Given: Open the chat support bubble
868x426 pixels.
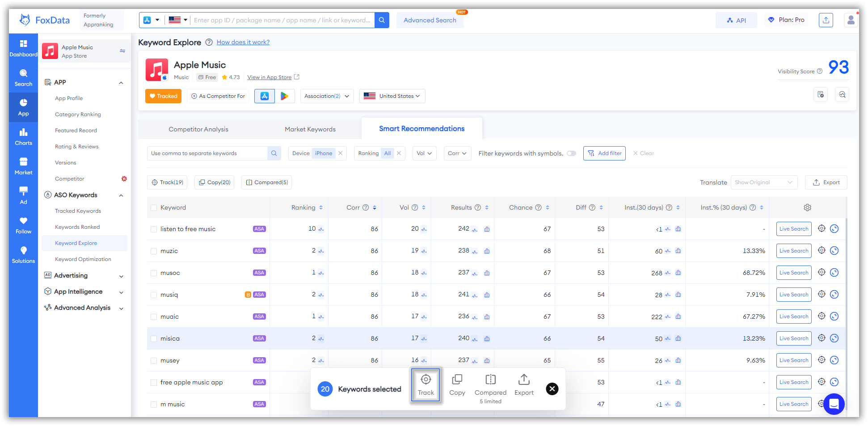Looking at the screenshot, I should pos(834,404).
